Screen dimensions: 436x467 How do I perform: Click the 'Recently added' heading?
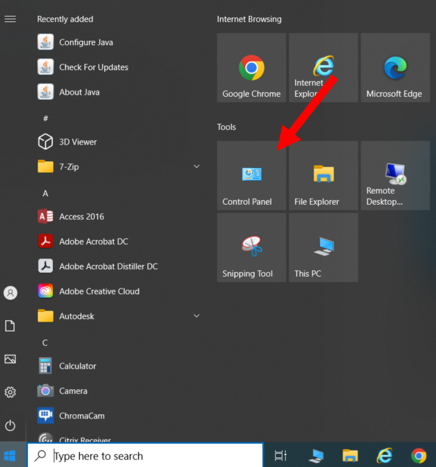pyautogui.click(x=65, y=19)
